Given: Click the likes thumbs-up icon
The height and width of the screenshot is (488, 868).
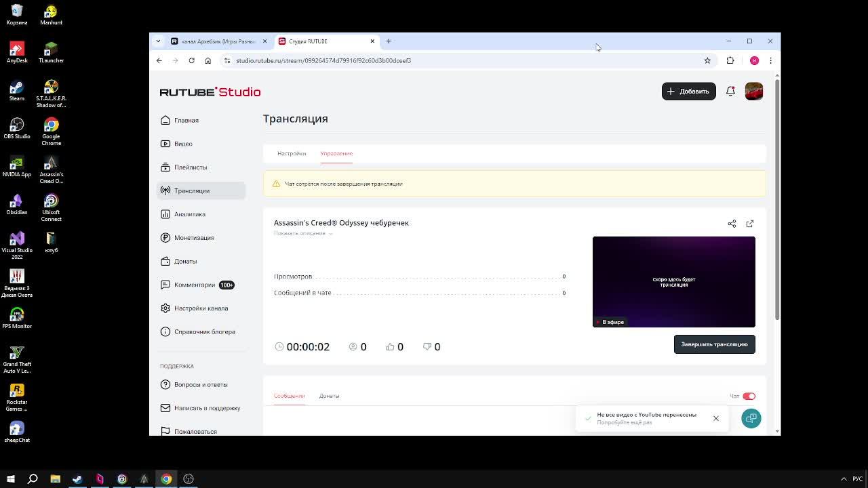Looking at the screenshot, I should (x=390, y=346).
